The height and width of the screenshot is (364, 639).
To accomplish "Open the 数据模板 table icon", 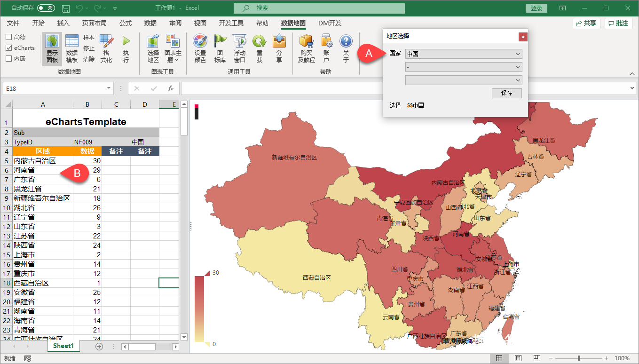I will pyautogui.click(x=72, y=42).
